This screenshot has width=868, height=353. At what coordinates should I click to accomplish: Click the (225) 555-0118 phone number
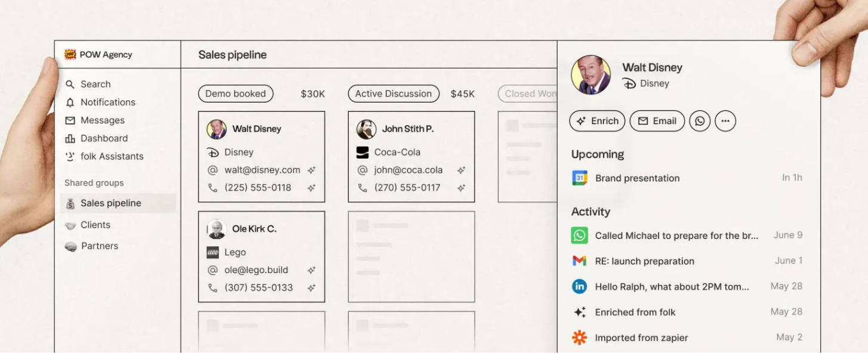258,187
